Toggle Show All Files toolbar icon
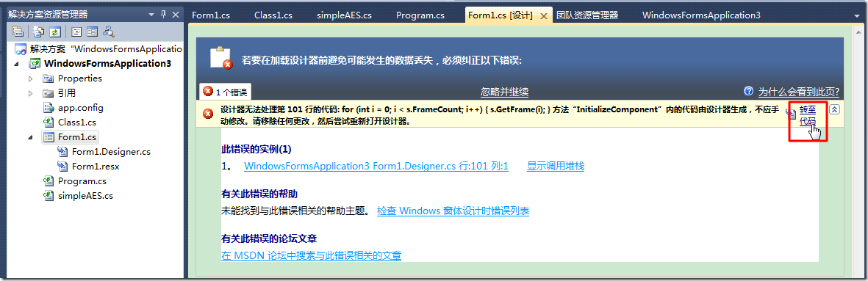This screenshot has width=868, height=281. tap(39, 32)
